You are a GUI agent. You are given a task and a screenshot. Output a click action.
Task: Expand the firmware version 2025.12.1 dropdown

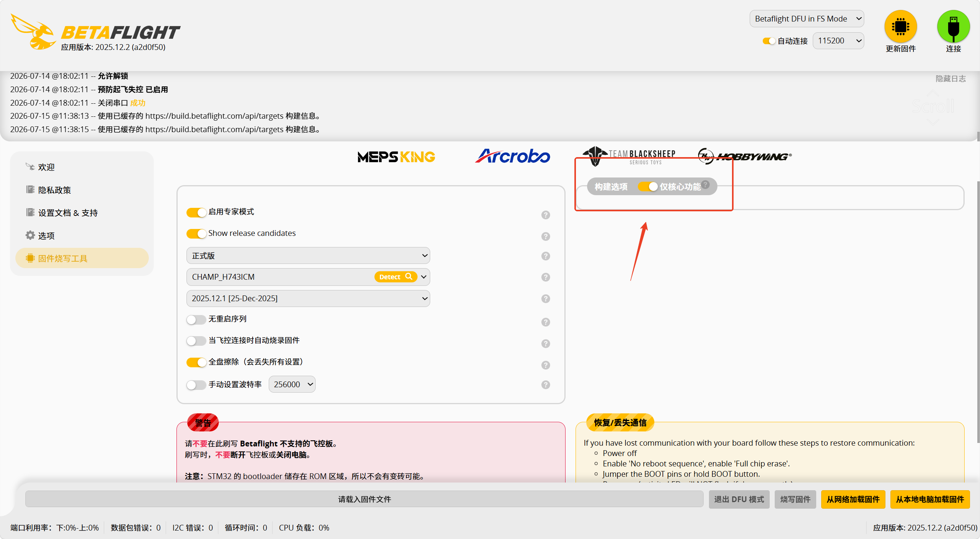pyautogui.click(x=308, y=299)
